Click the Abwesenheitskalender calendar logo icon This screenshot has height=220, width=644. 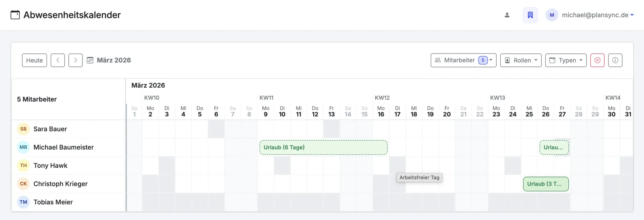(x=15, y=15)
